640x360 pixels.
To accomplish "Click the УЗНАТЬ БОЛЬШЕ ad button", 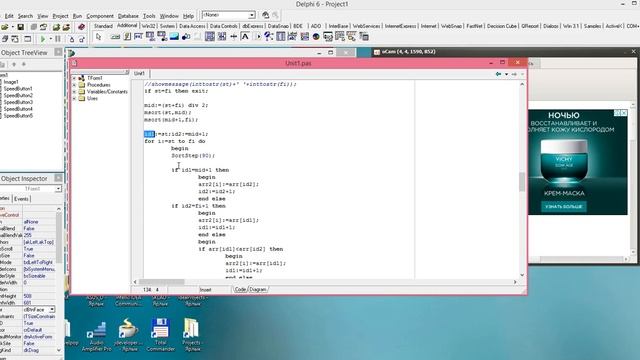I will (564, 207).
